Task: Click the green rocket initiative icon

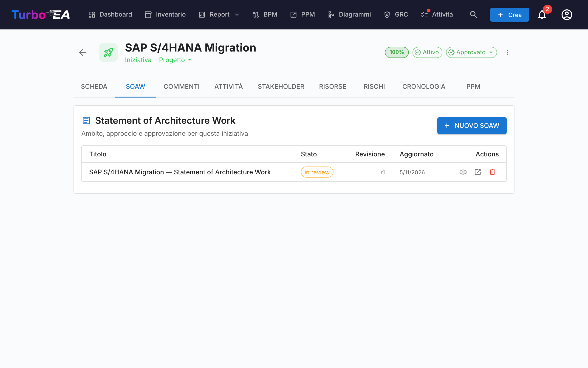Action: click(108, 52)
